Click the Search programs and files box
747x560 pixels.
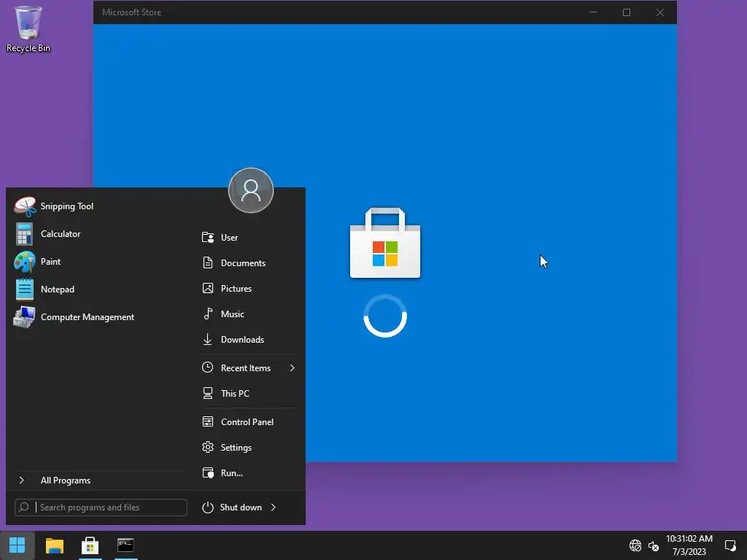coord(101,507)
